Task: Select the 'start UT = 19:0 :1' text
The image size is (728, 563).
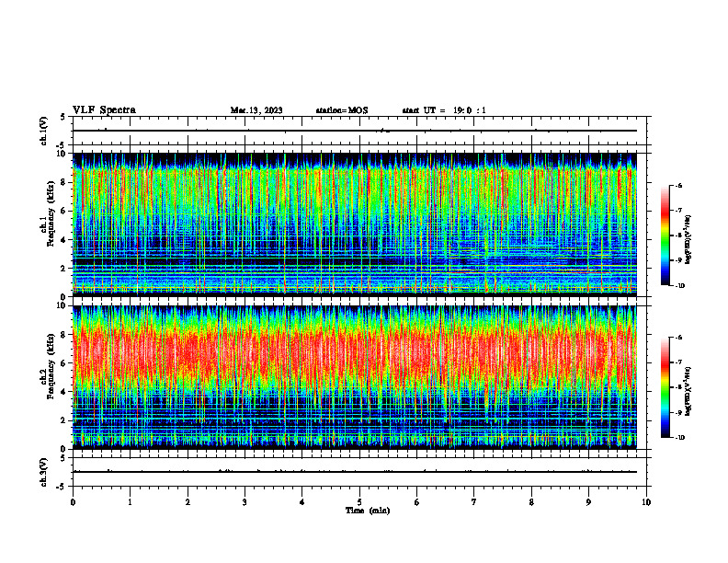Action: [x=444, y=110]
